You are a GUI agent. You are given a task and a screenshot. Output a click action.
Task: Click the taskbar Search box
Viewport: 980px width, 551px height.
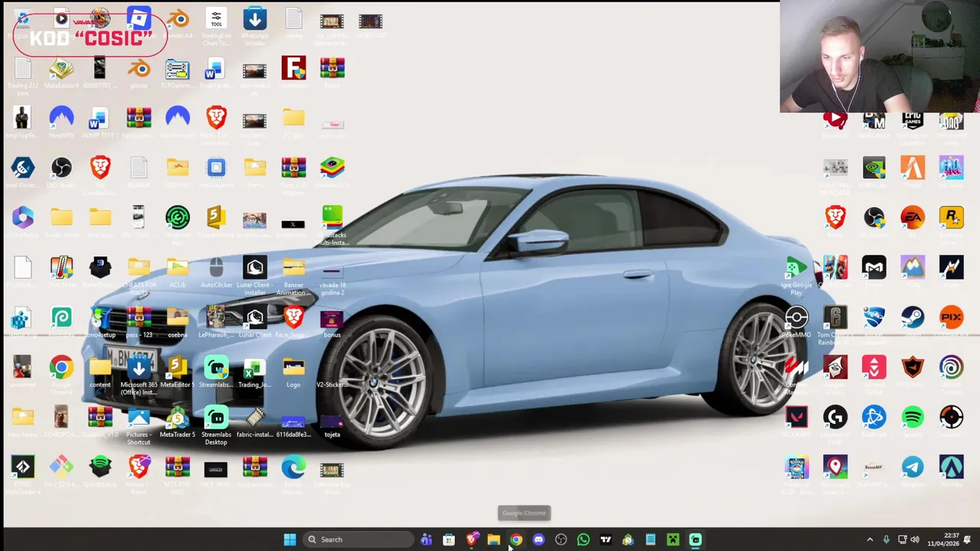pos(358,540)
